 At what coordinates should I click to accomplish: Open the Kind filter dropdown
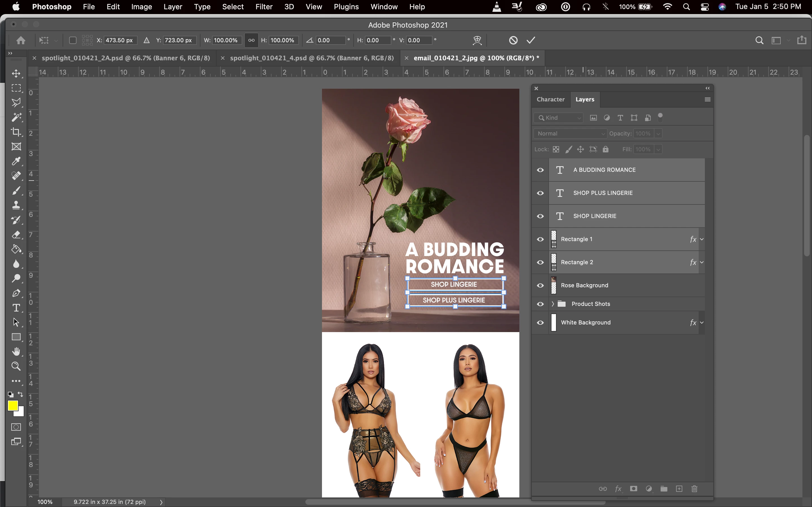pos(559,118)
